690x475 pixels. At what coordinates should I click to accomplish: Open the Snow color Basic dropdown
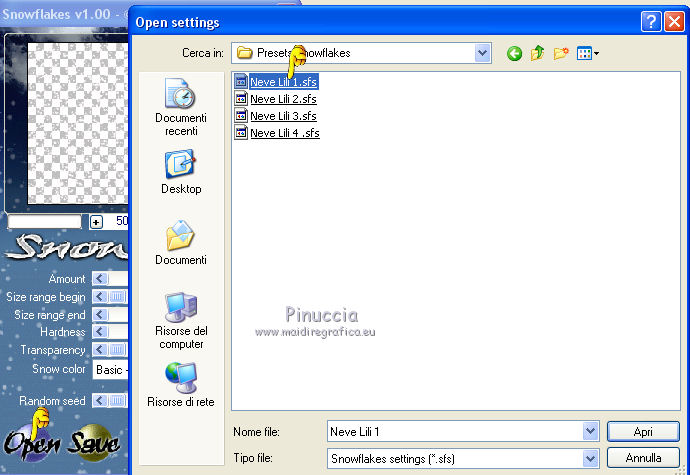110,369
